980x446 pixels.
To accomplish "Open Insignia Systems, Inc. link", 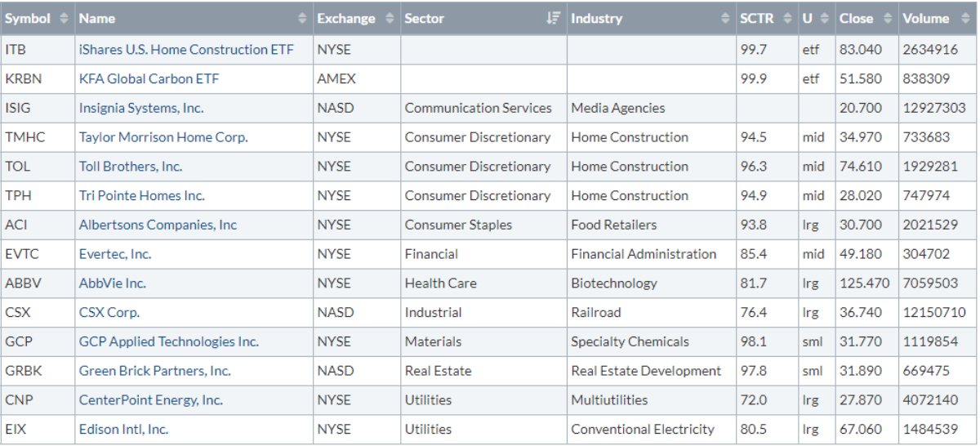I will click(141, 108).
